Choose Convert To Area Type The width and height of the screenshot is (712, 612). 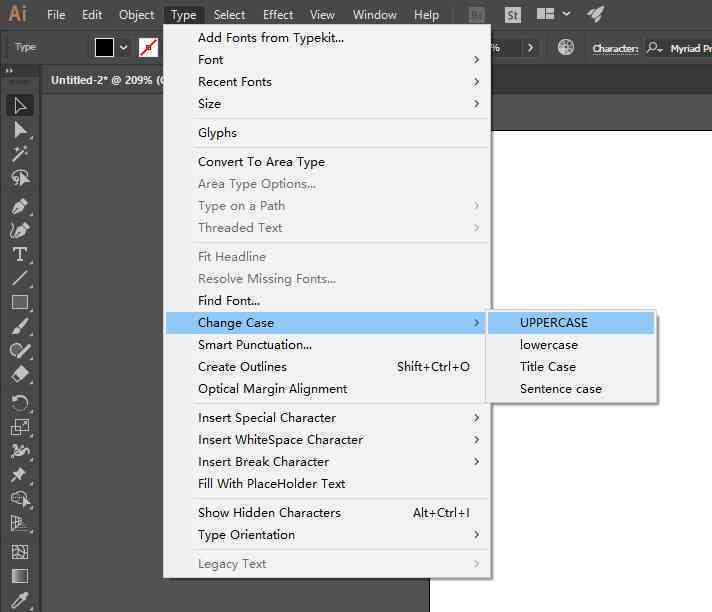[x=327, y=162]
